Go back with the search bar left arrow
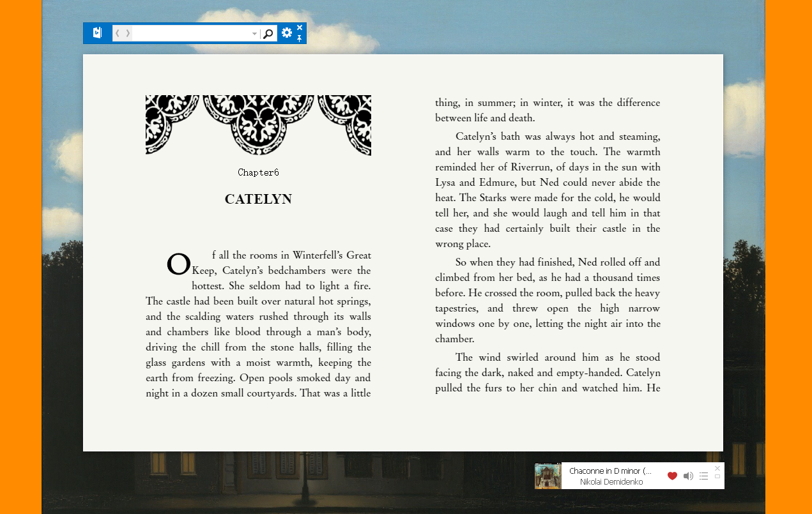 tap(118, 33)
